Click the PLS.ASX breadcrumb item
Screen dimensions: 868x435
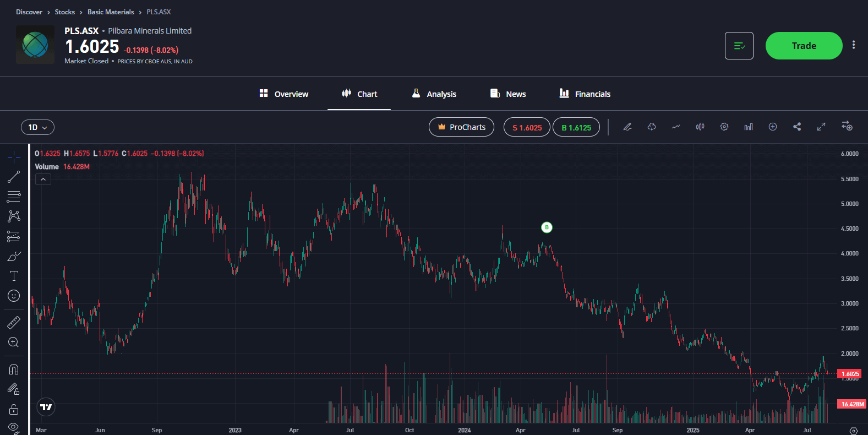159,12
